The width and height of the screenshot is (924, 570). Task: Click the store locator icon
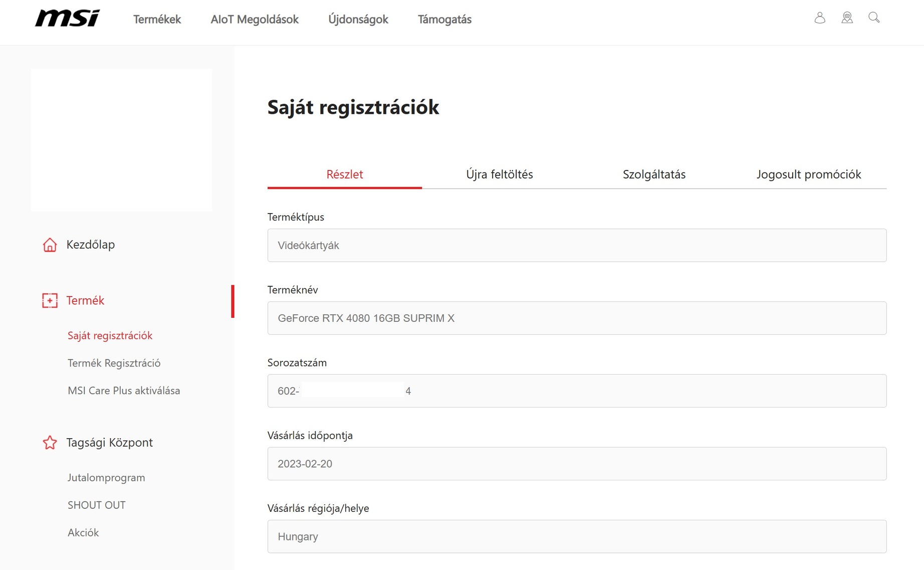click(x=847, y=18)
